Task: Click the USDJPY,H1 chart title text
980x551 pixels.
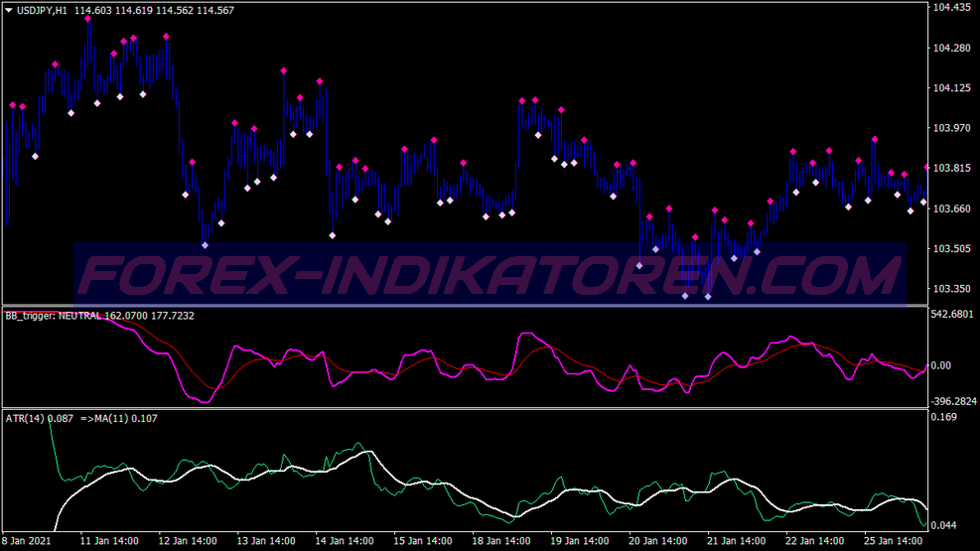Action: 42,11
